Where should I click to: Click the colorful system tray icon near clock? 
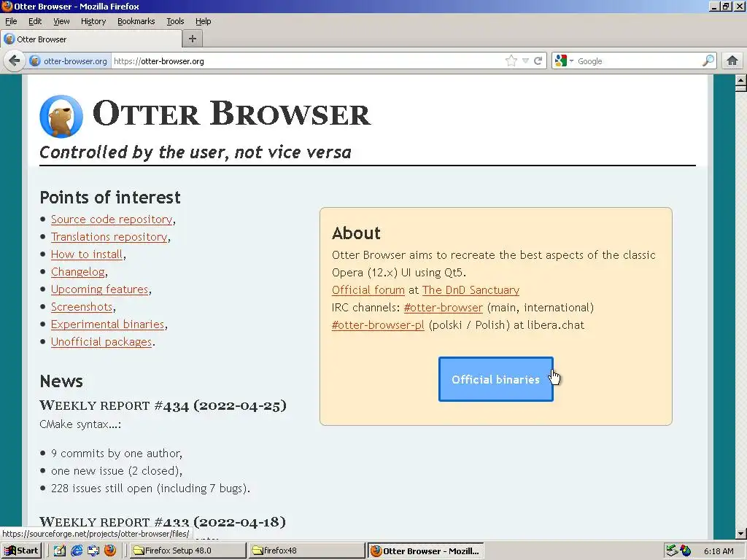pyautogui.click(x=686, y=551)
